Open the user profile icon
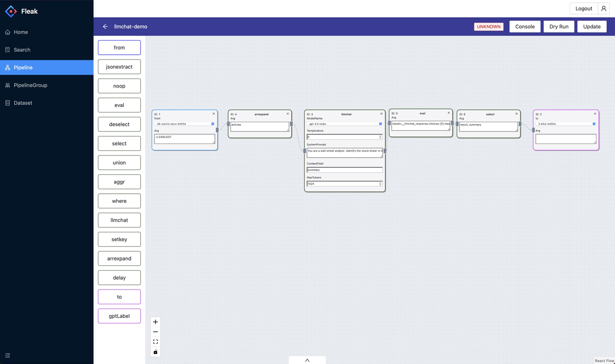 tap(604, 9)
